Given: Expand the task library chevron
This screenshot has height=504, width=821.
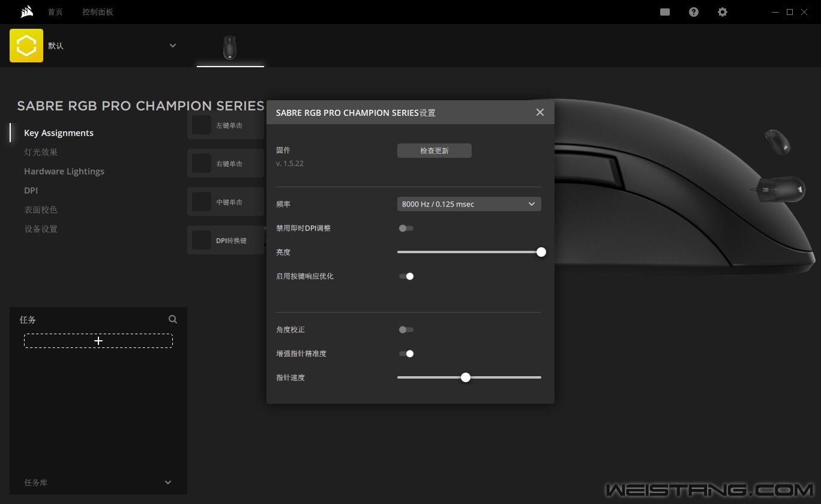Looking at the screenshot, I should pyautogui.click(x=168, y=482).
